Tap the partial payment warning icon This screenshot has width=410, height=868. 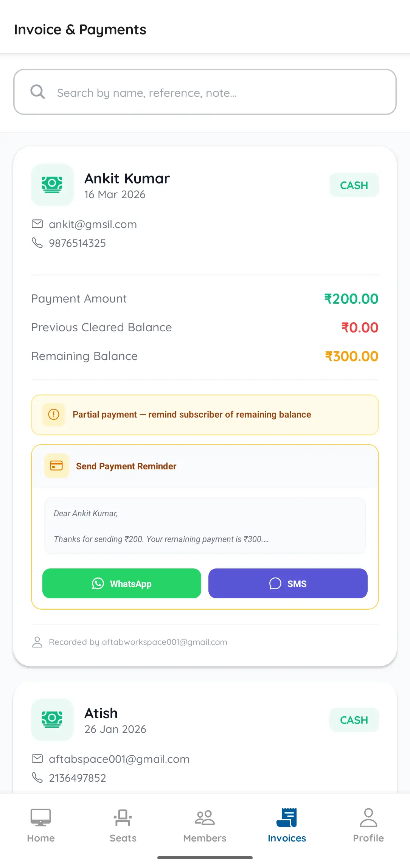54,415
